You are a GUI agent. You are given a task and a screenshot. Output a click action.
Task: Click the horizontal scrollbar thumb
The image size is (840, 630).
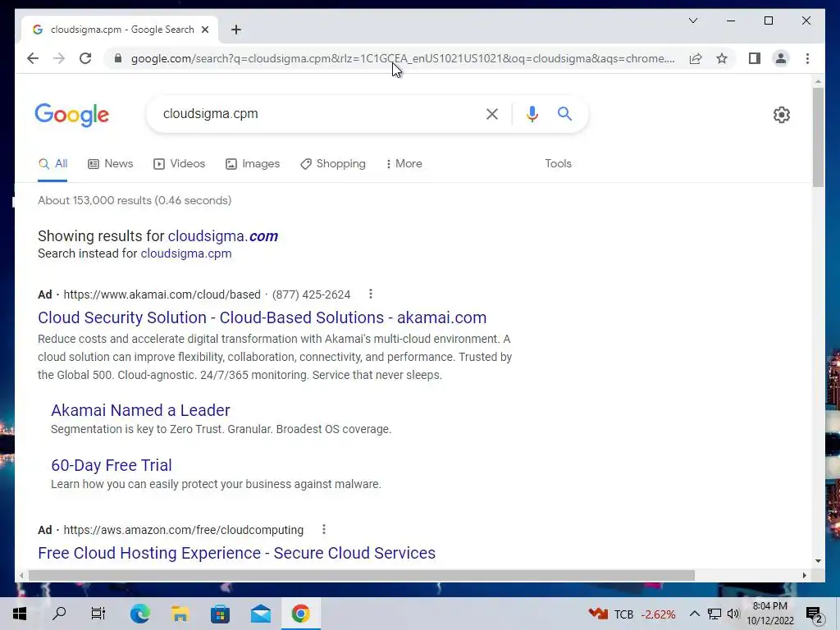(361, 575)
